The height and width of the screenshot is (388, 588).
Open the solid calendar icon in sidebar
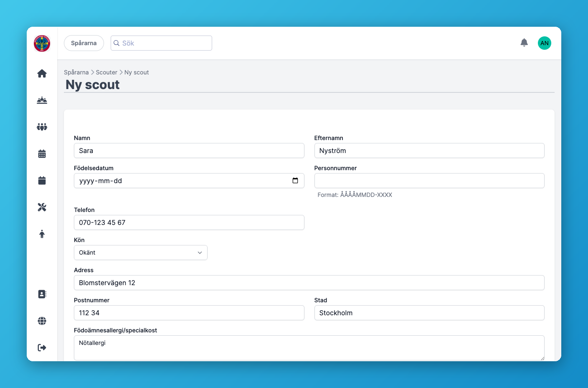[42, 181]
